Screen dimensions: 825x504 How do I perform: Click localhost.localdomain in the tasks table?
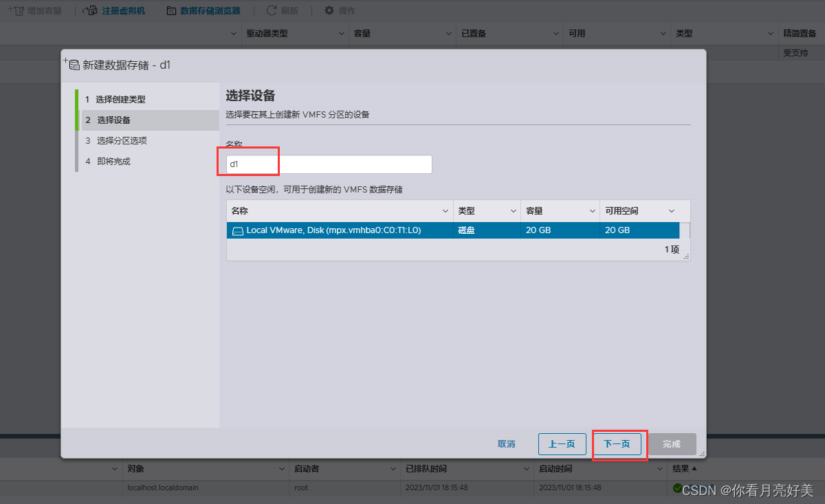coord(163,487)
